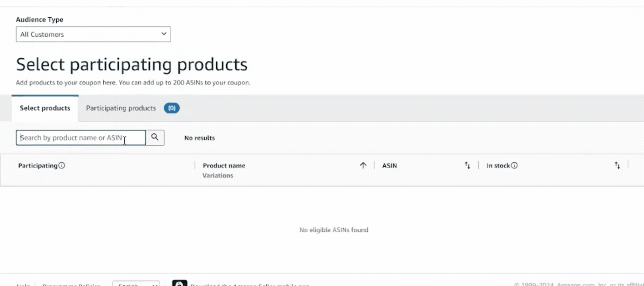Click the Amazon Seller app icon in footer

coord(179,284)
